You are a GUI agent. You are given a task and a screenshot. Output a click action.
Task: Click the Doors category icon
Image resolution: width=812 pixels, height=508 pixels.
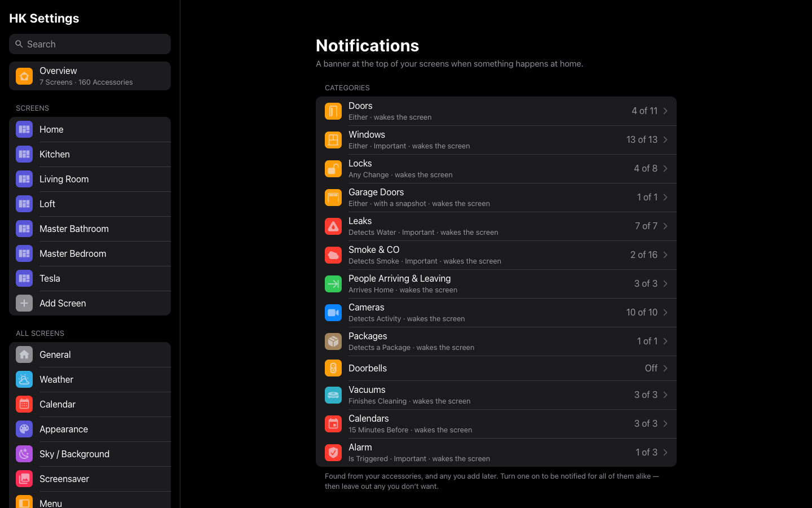(333, 111)
